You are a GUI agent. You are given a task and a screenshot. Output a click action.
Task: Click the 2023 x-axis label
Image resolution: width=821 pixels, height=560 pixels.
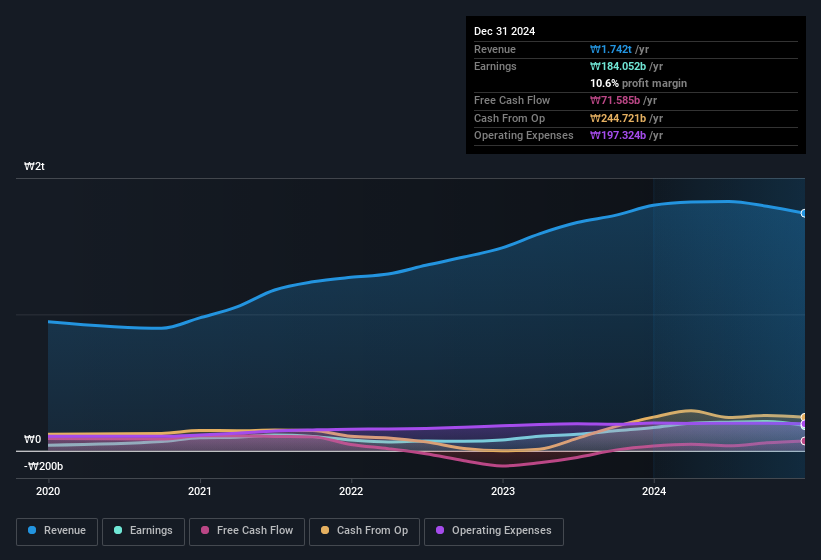[x=503, y=491]
